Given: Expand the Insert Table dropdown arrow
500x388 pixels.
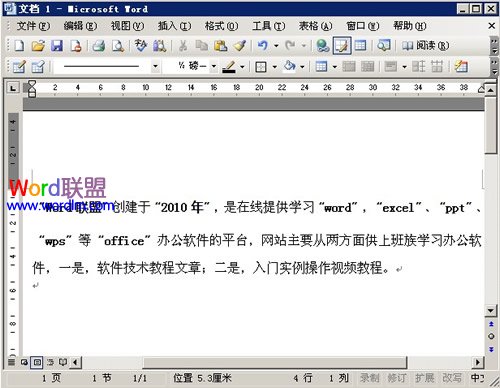Looking at the screenshot, I should point(335,67).
